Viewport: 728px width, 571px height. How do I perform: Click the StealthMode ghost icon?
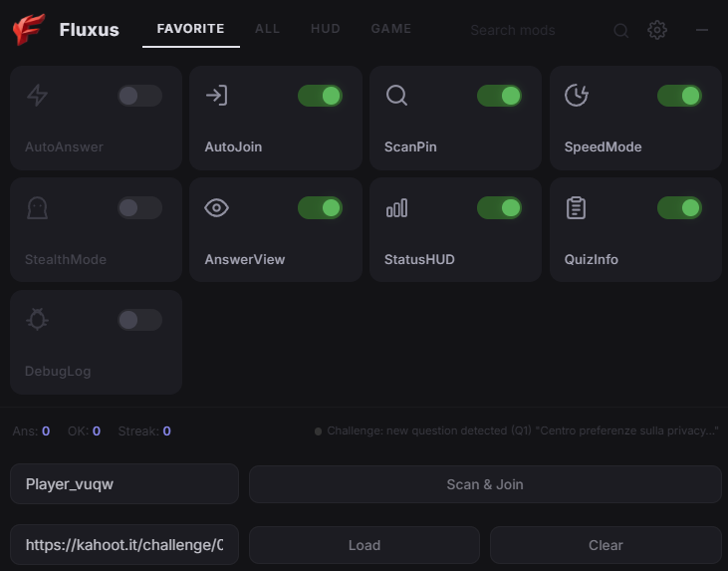(x=37, y=207)
